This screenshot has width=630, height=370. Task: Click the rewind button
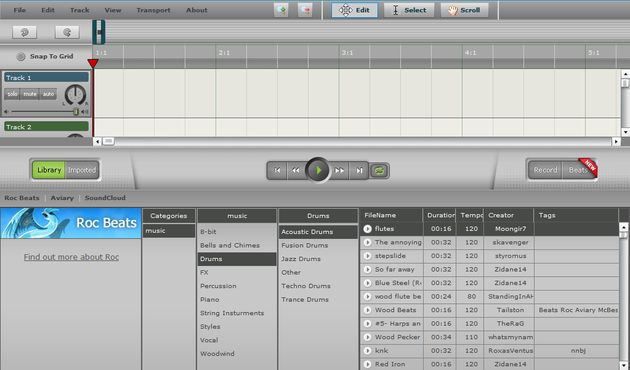(296, 170)
